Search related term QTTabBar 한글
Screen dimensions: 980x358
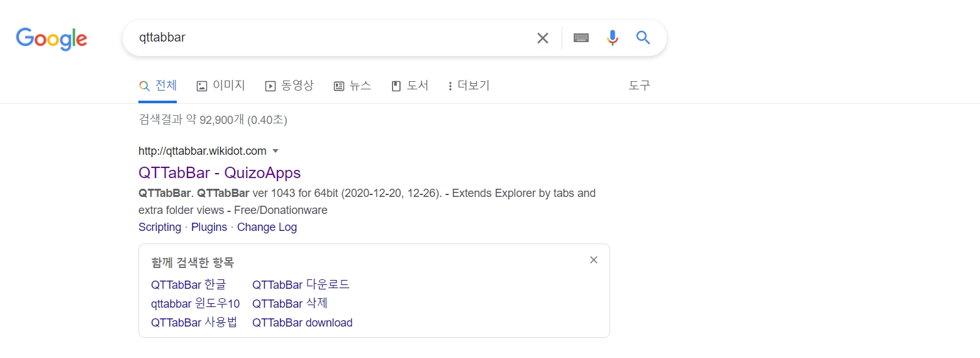pyautogui.click(x=188, y=284)
